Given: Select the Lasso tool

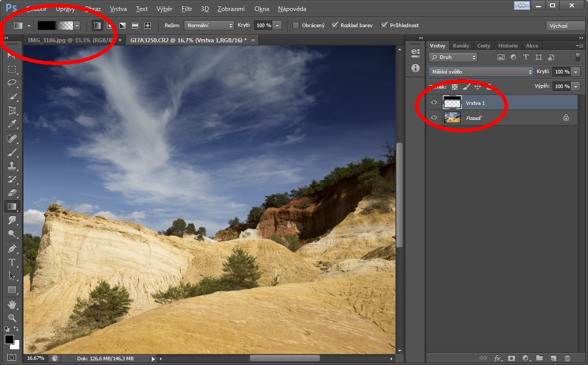Looking at the screenshot, I should point(12,83).
